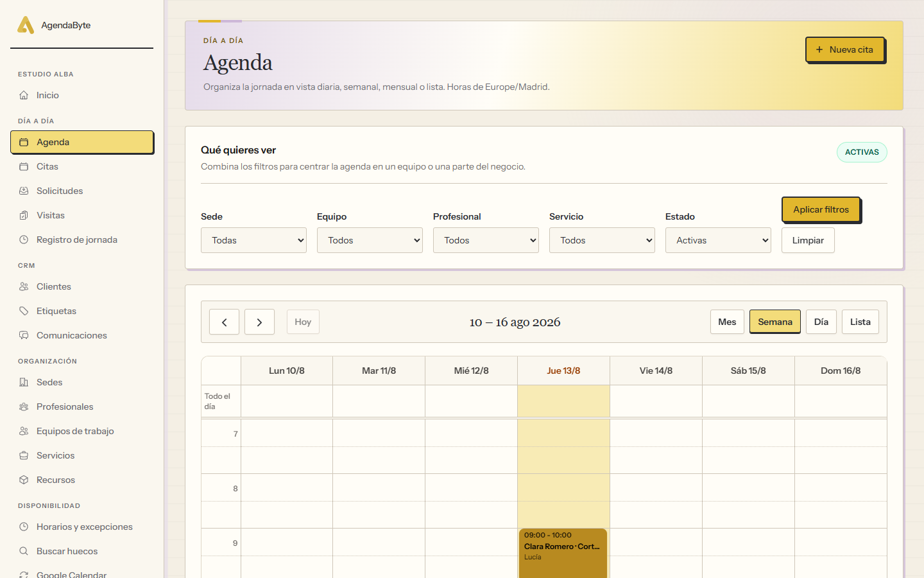Click the Visitas icon
The height and width of the screenshot is (578, 924).
[24, 215]
